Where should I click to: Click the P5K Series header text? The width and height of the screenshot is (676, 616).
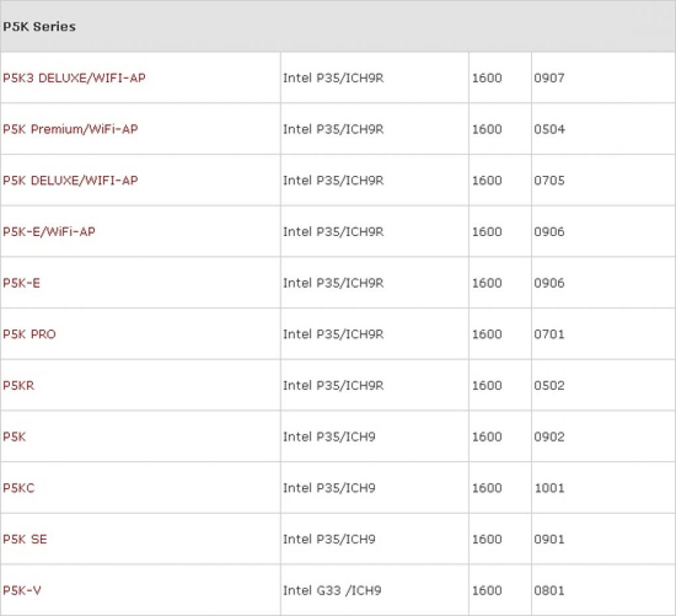39,27
